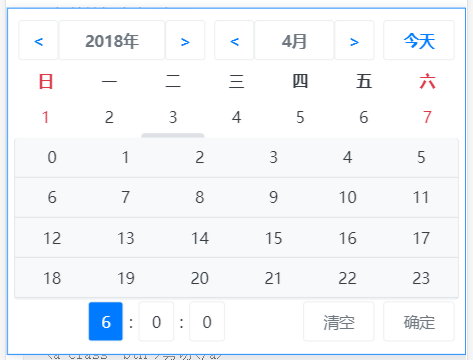Choose hour 13 in hour grid
Screen dimensions: 473x360
point(126,238)
